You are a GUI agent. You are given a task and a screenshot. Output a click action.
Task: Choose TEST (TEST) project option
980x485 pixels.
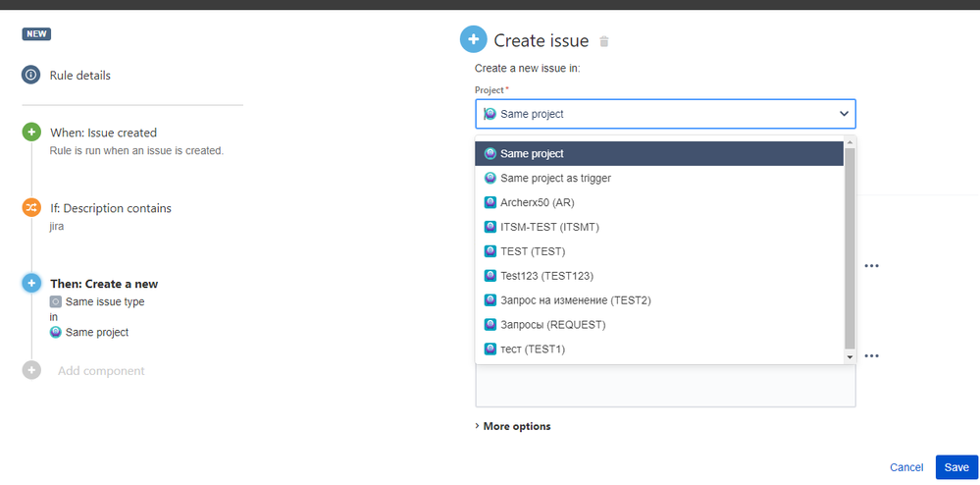(x=659, y=251)
